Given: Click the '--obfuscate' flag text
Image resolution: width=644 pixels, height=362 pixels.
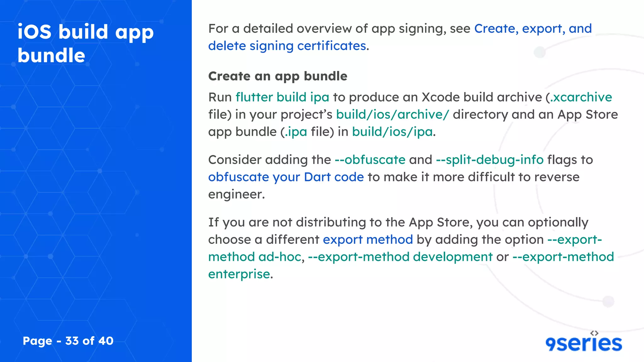Looking at the screenshot, I should coord(370,160).
